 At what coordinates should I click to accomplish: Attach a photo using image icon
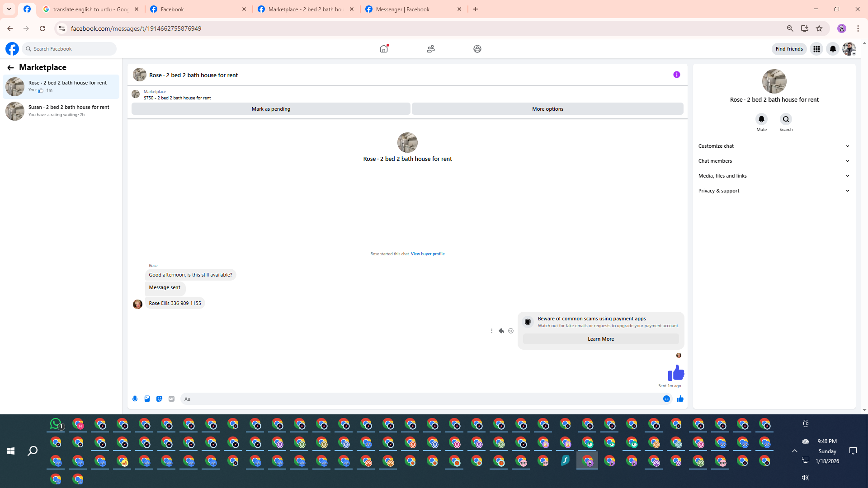point(147,399)
